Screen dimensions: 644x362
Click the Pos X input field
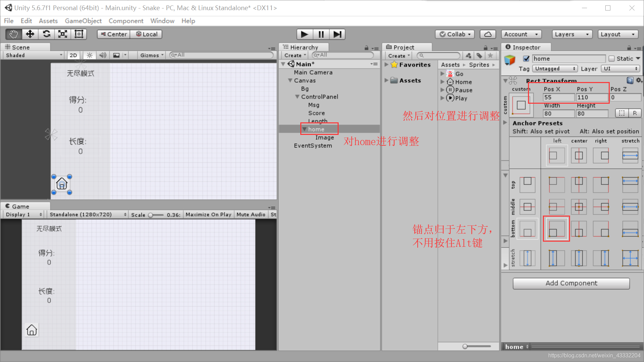pyautogui.click(x=558, y=97)
